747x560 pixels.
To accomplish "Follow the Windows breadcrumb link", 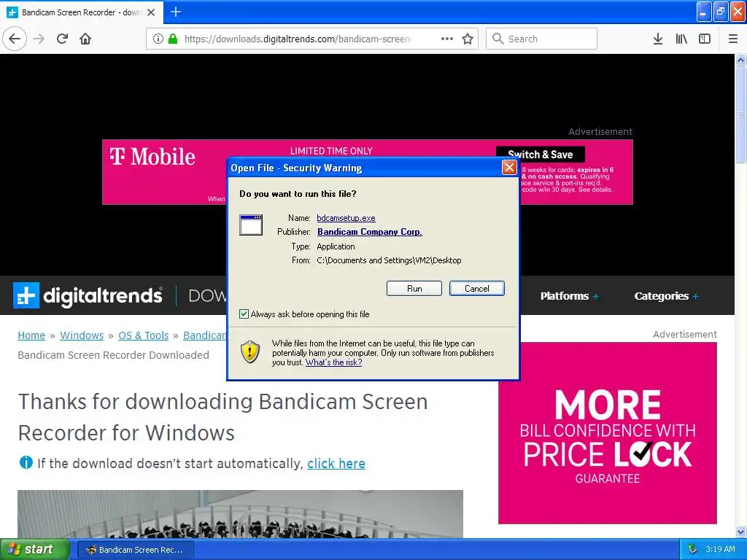I will click(x=82, y=335).
